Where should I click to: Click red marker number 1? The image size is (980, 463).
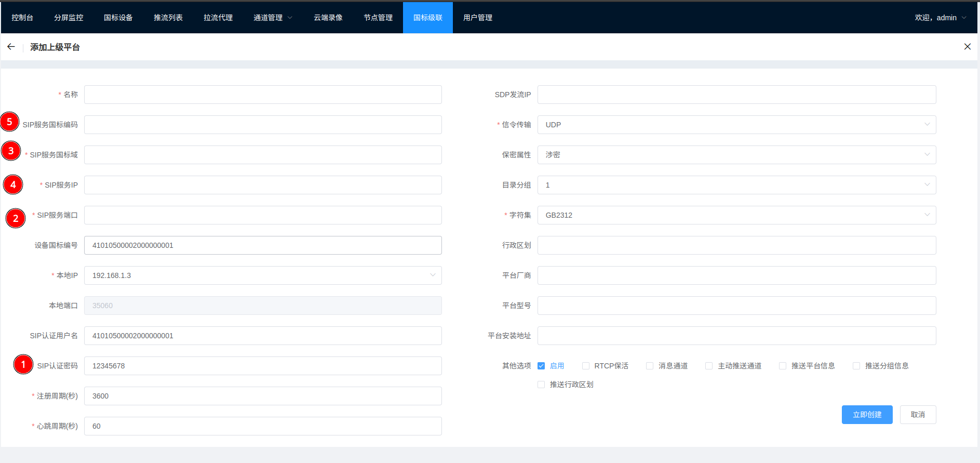coord(23,364)
